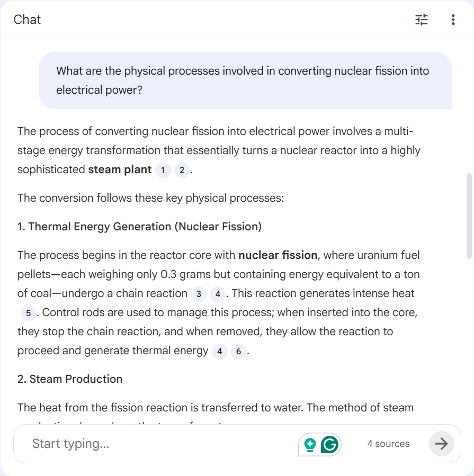Open citation 4 following chain reaction
The height and width of the screenshot is (476, 474).
pos(218,294)
